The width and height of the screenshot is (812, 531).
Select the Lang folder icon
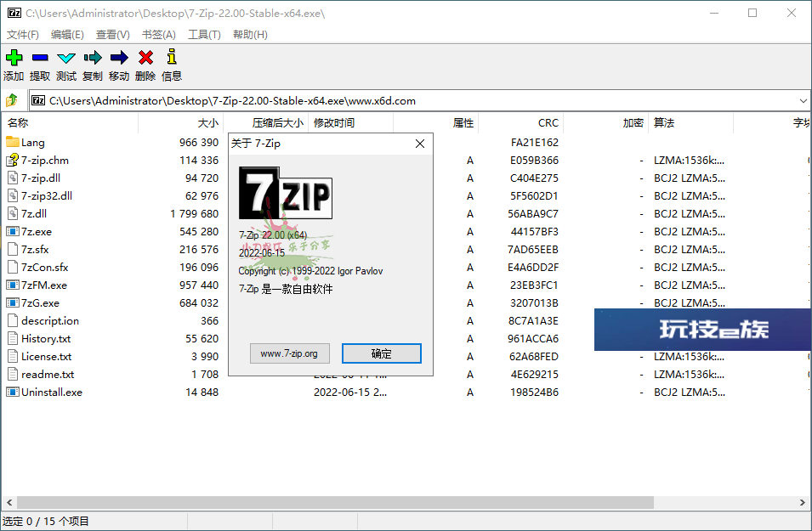click(x=13, y=142)
